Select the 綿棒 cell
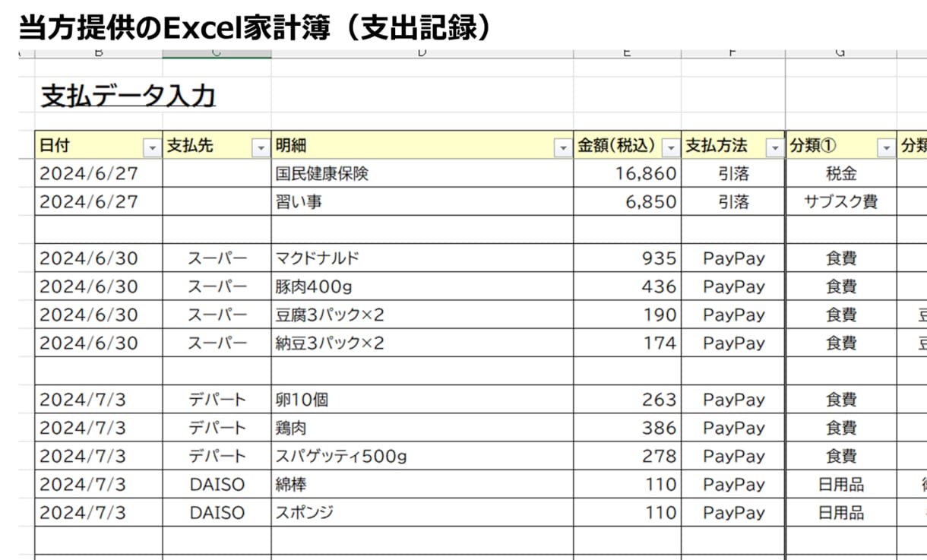Screen dimensions: 927x560 point(422,484)
